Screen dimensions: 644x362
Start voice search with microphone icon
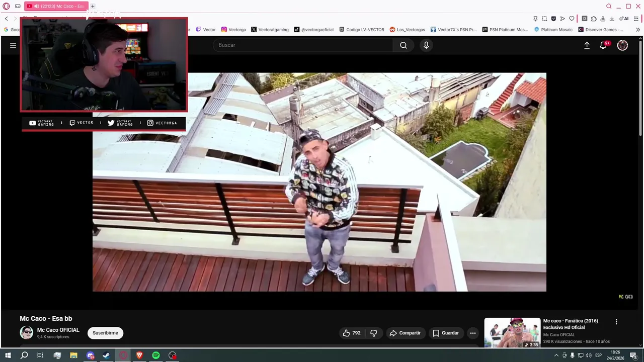tap(426, 45)
